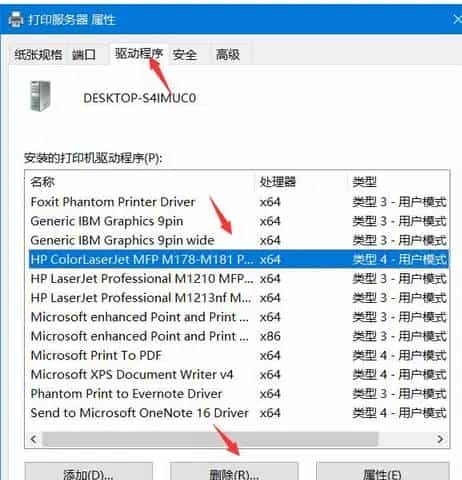Click the 类型 column header
Viewport: 462px width, 480px height.
(398, 182)
